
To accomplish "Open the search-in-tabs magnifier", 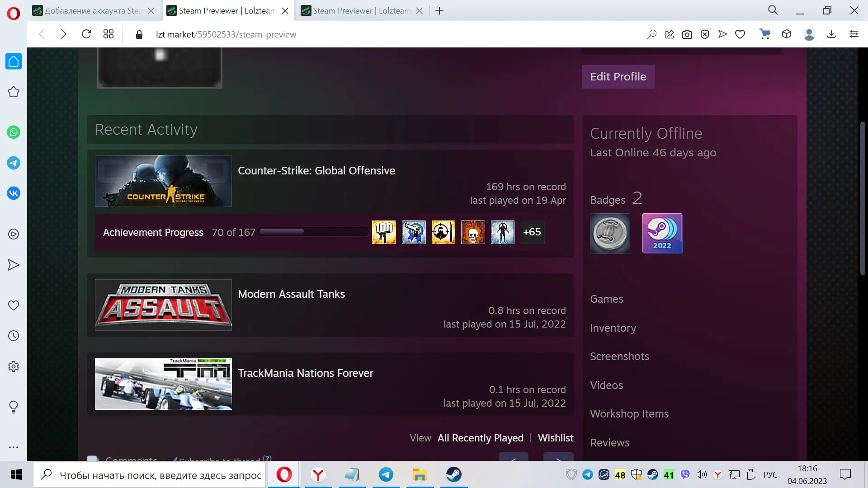I will pos(773,10).
